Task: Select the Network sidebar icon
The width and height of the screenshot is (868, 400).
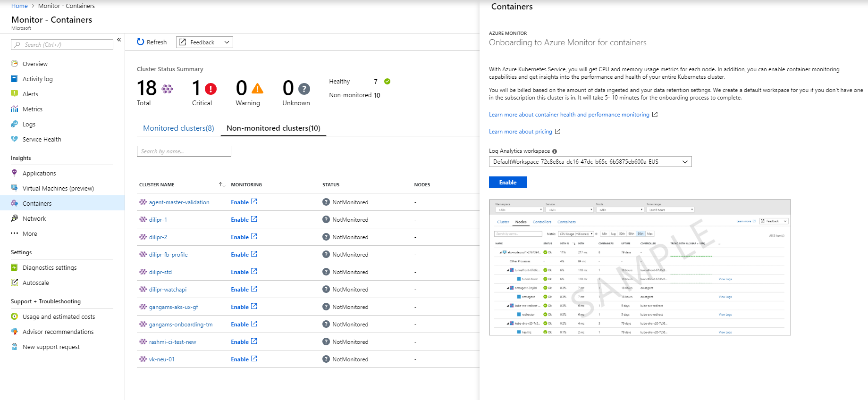Action: [x=14, y=218]
